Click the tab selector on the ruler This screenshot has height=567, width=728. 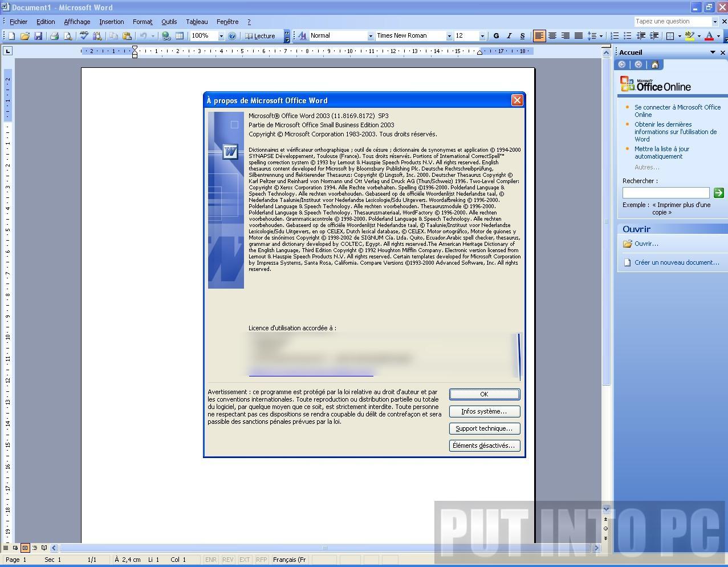(x=7, y=51)
